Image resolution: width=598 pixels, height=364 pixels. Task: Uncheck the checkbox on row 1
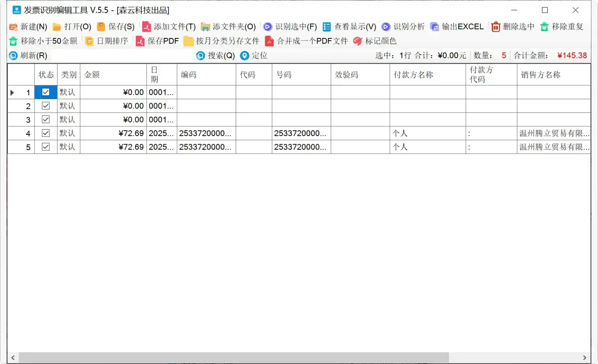click(45, 92)
